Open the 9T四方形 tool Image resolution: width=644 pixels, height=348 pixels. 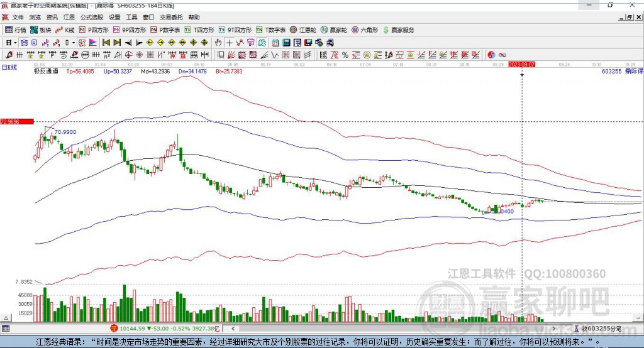tap(235, 30)
